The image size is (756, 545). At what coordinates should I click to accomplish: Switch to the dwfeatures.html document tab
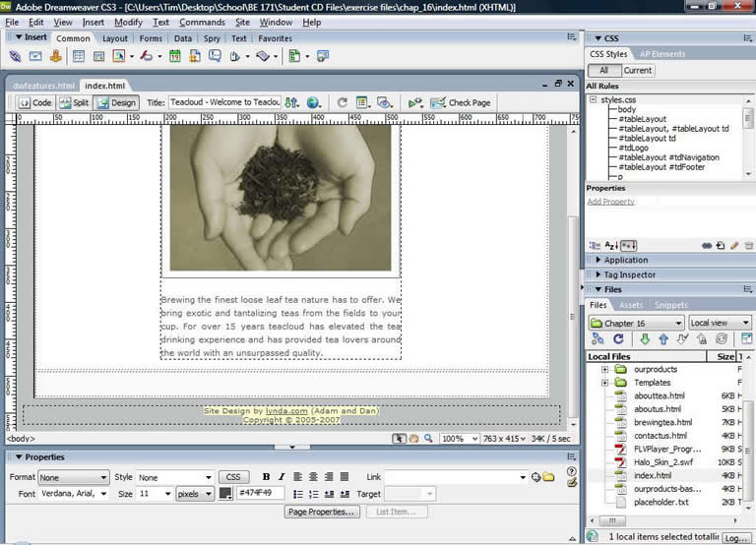pos(43,86)
